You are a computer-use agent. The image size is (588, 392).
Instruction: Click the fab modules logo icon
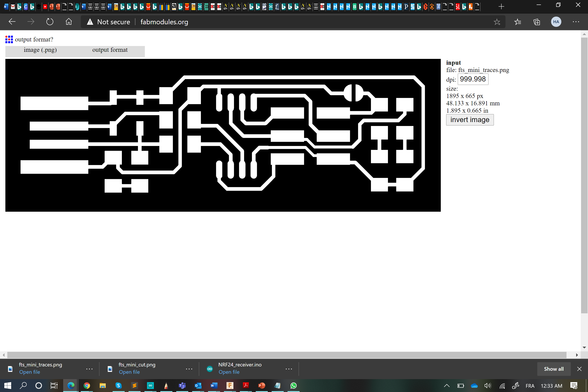9,39
